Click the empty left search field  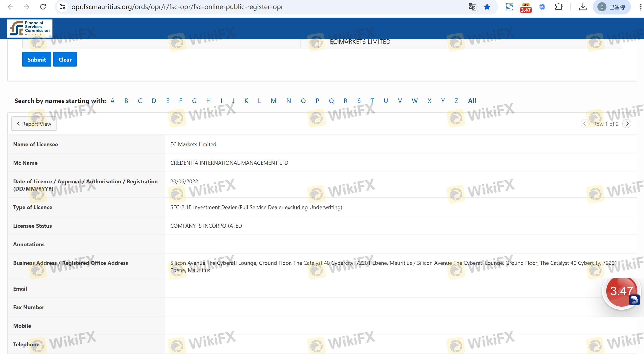[x=161, y=43]
